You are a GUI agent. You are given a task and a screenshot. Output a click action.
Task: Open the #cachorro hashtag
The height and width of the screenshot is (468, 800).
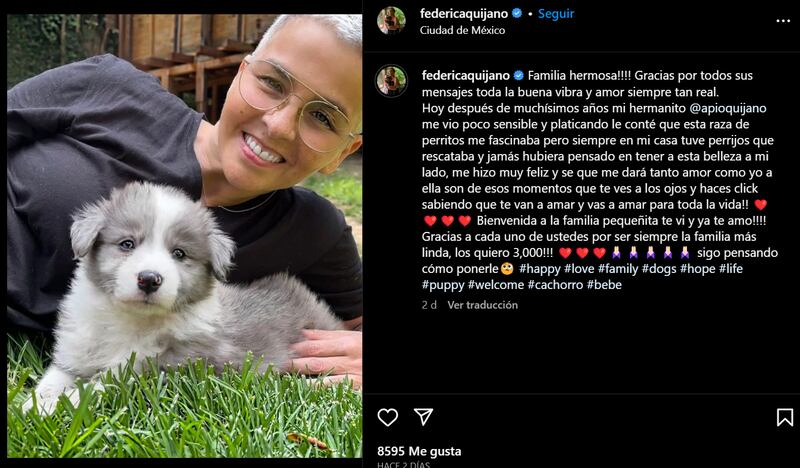[555, 285]
